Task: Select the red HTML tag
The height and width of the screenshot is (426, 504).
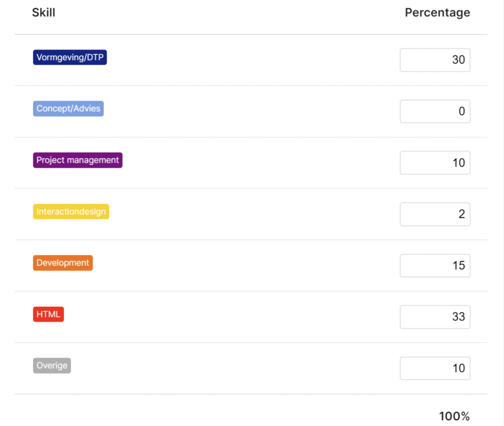Action: point(48,314)
